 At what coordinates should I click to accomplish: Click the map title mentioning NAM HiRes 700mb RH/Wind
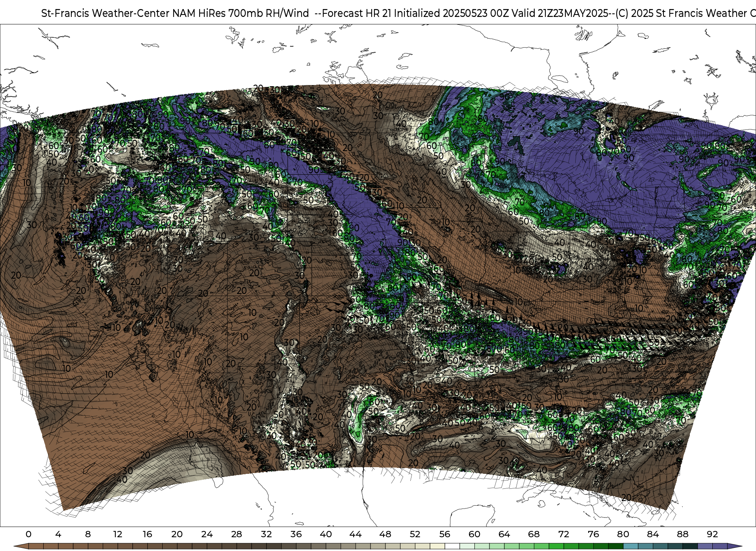click(398, 13)
